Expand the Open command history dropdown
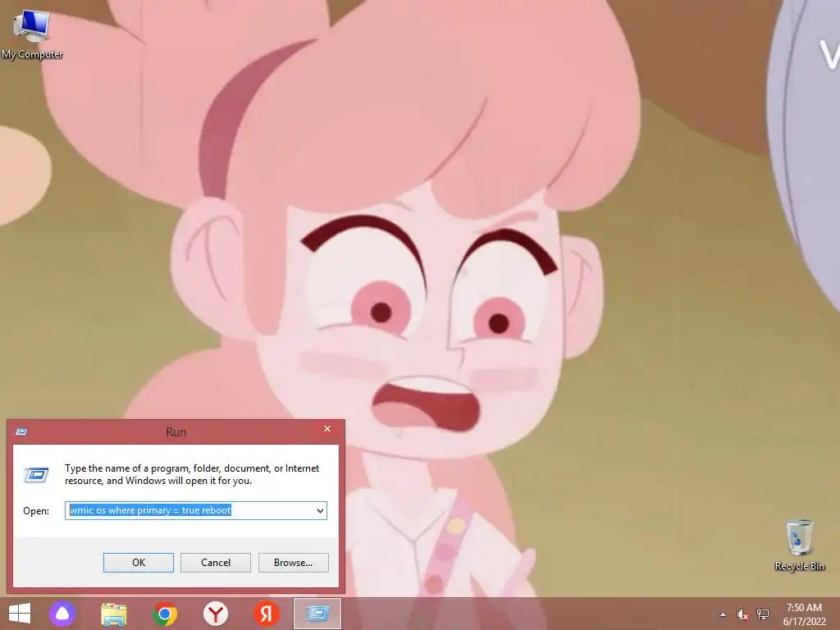 pos(320,510)
